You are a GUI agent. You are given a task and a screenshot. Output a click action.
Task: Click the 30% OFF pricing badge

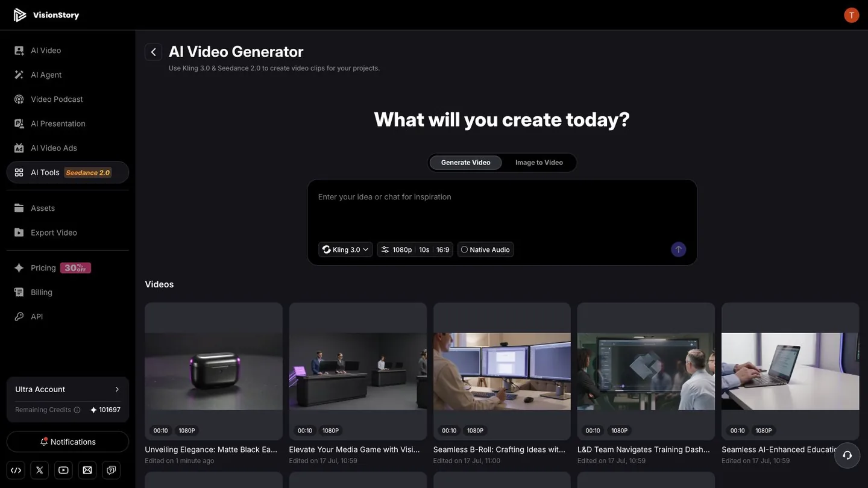click(x=75, y=268)
